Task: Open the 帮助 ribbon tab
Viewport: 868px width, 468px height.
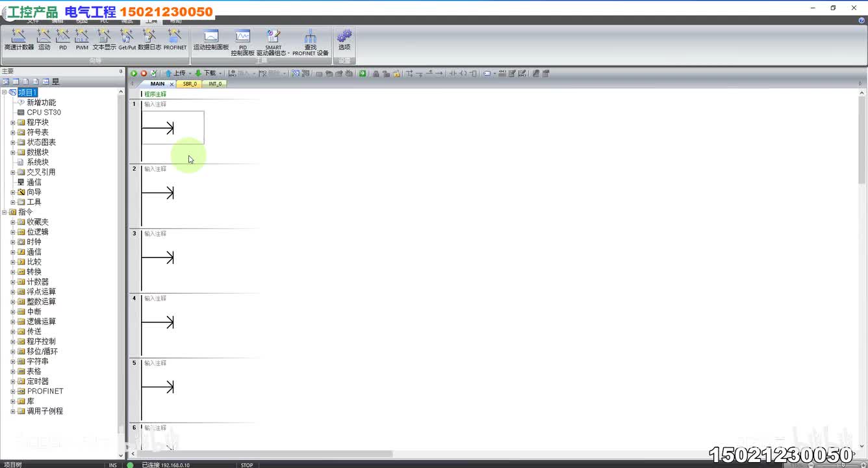Action: coord(175,21)
